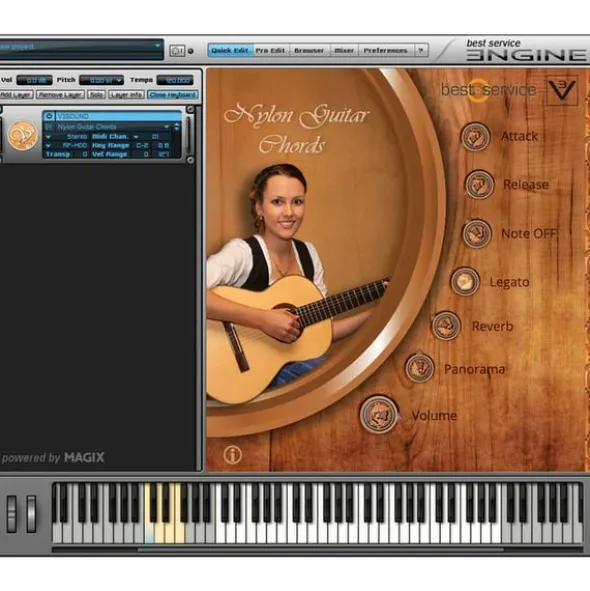The height and width of the screenshot is (591, 590).
Task: Click the modulation wheel
Action: (31, 514)
